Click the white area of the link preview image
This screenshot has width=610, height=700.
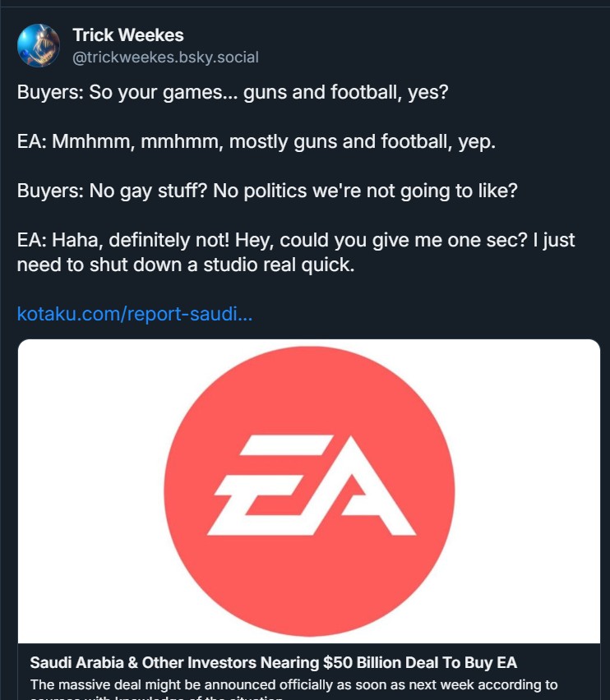click(x=90, y=493)
